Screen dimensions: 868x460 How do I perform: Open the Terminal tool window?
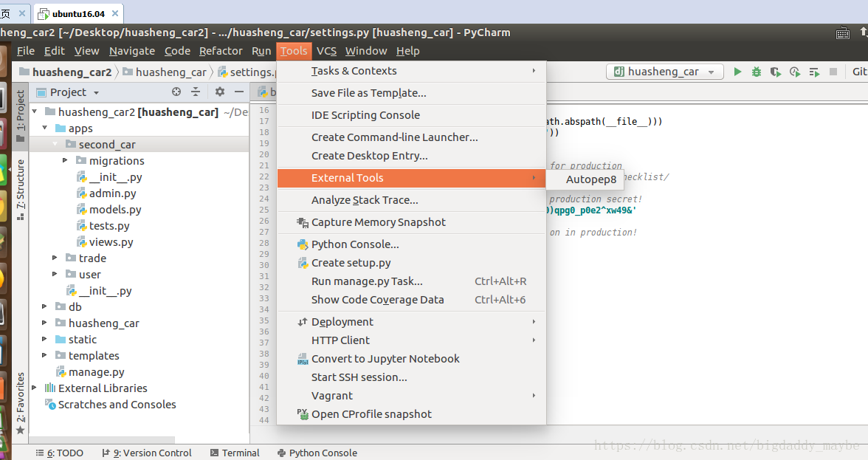click(235, 453)
